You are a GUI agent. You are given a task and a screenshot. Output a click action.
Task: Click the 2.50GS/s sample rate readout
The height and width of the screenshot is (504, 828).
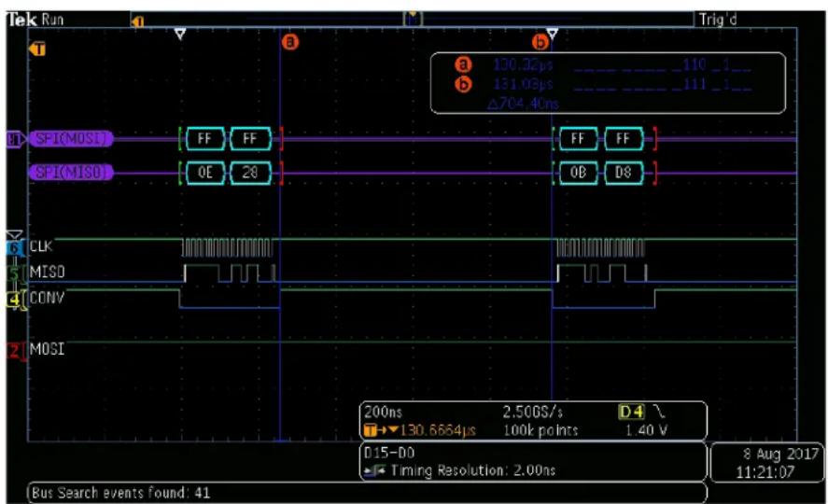533,412
